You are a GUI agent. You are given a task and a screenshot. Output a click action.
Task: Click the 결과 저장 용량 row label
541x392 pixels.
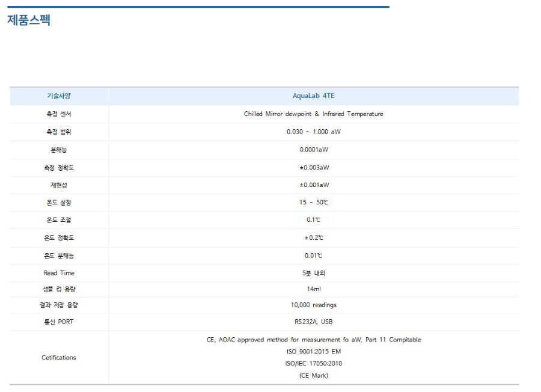59,305
